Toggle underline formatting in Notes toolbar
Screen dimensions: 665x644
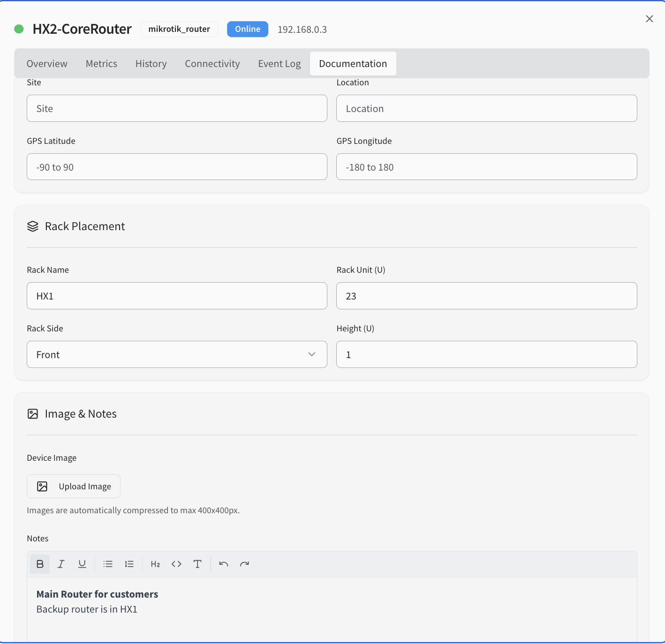click(82, 564)
